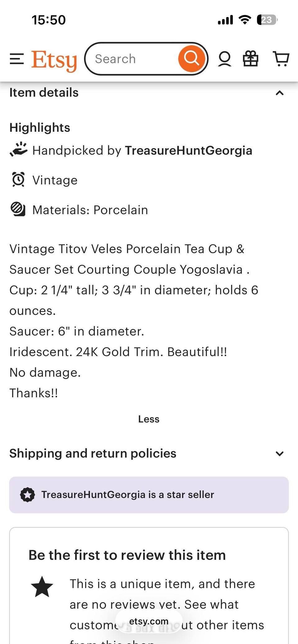Screen dimensions: 298x644
Task: Open the account profile icon
Action: [224, 59]
